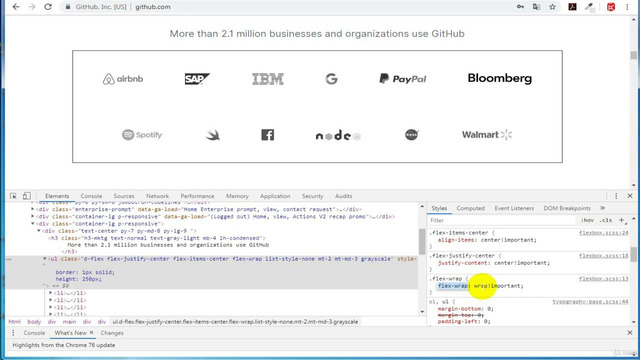This screenshot has width=640, height=360.
Task: Click the Facebook logo
Action: [268, 135]
